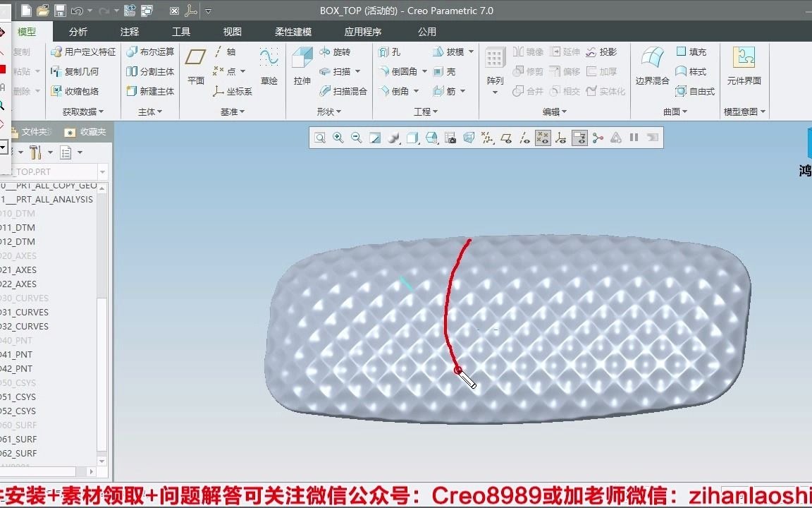This screenshot has width=812, height=508.
Task: Open the Fill (填充) surface tool
Action: pyautogui.click(x=689, y=52)
